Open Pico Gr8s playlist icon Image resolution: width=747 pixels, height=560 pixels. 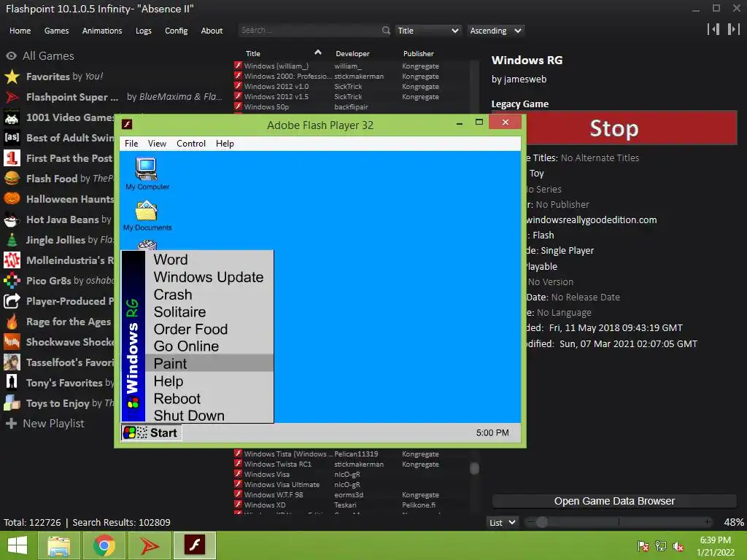pyautogui.click(x=12, y=281)
